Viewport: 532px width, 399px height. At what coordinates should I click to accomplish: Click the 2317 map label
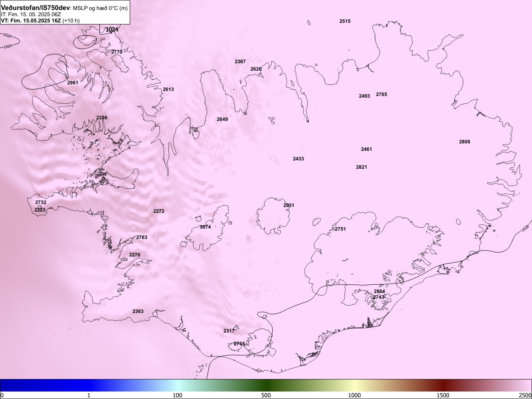click(229, 331)
